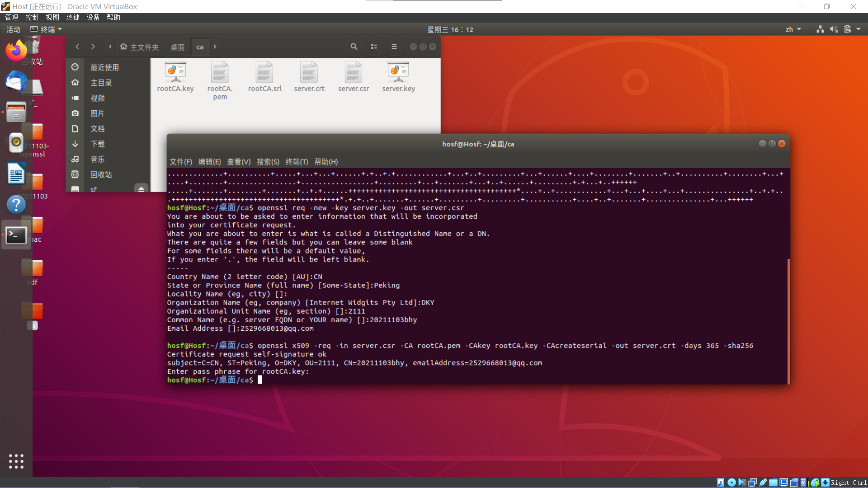Eject the sf drive in sidebar

(141, 189)
